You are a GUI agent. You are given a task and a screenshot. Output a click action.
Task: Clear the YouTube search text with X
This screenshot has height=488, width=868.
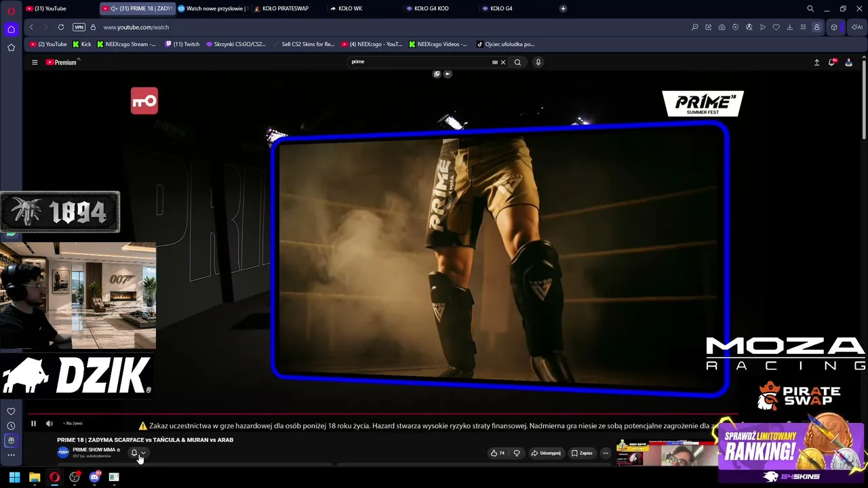[x=503, y=62]
